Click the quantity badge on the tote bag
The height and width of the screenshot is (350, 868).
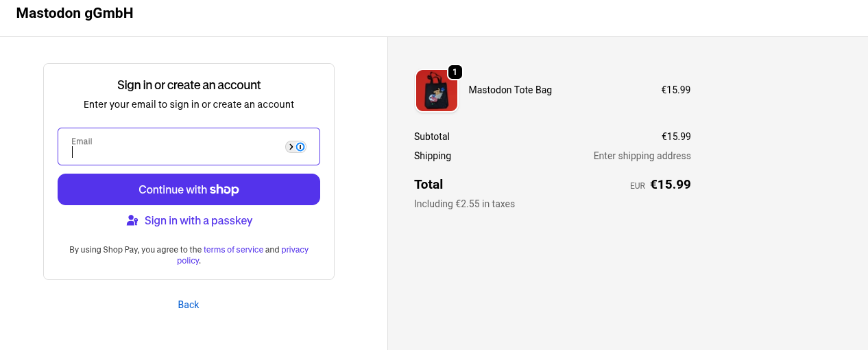click(455, 72)
